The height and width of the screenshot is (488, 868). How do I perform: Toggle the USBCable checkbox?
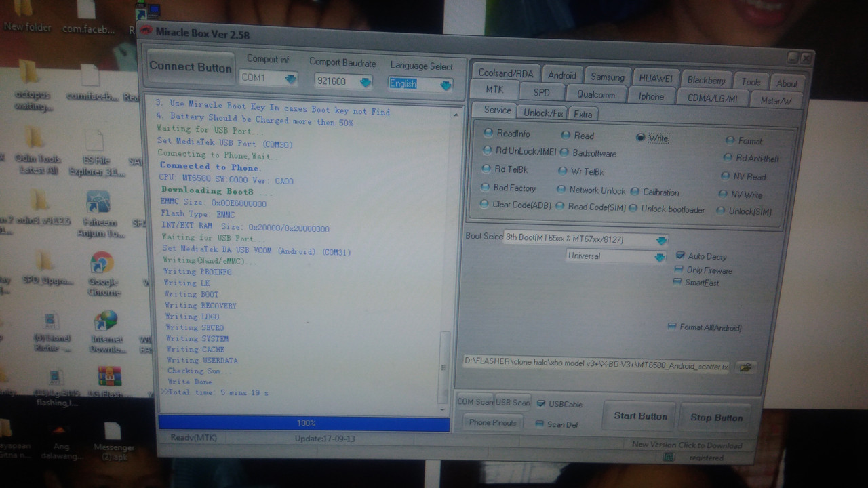coord(559,404)
